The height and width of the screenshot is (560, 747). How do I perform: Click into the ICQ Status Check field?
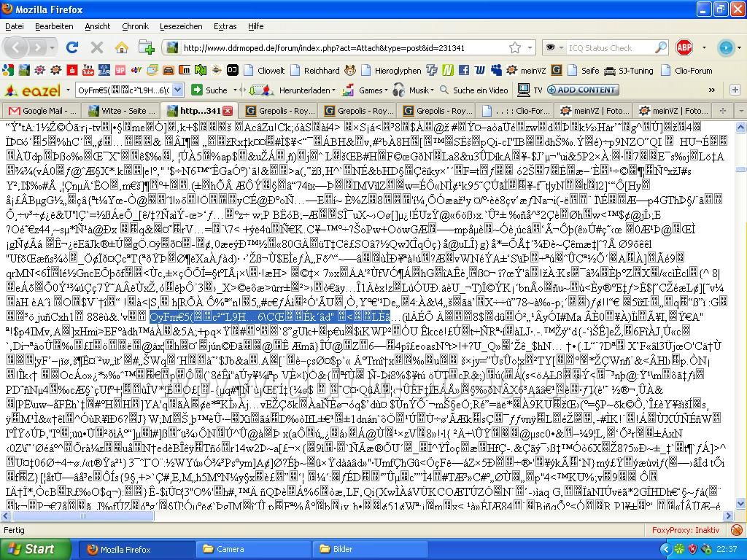point(609,47)
